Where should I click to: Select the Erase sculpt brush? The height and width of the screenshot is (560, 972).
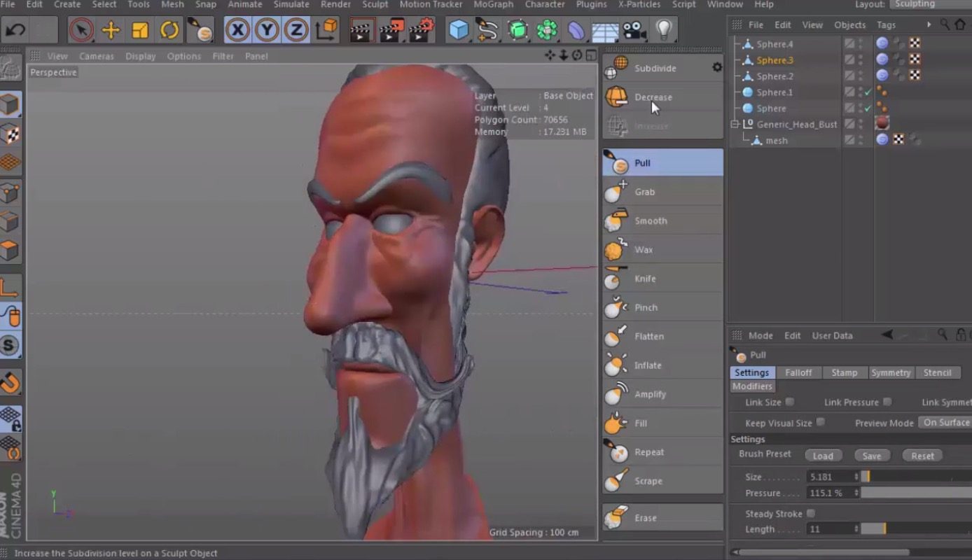click(x=662, y=518)
